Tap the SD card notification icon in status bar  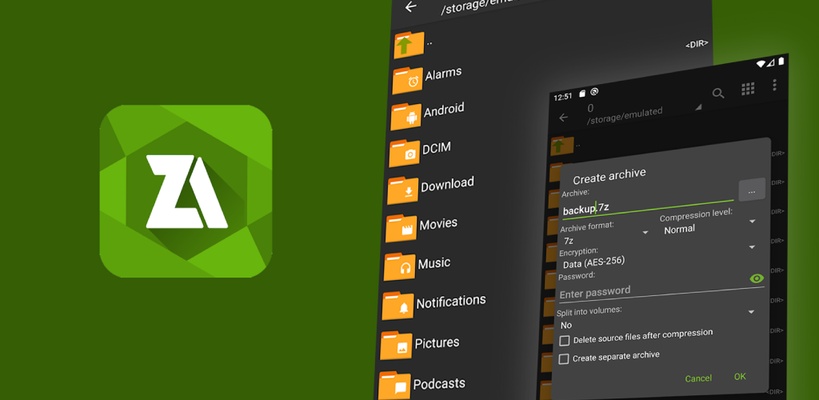582,93
